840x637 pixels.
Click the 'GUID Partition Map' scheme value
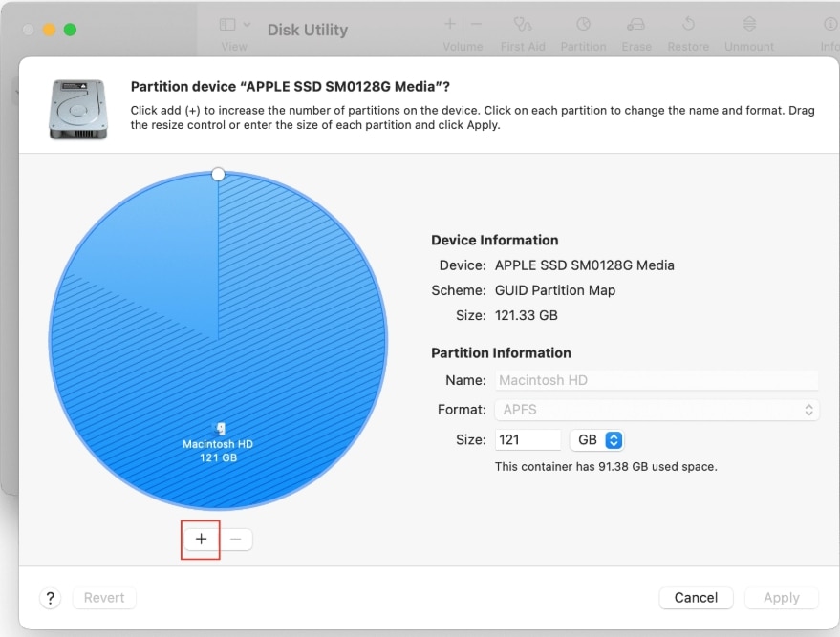(x=555, y=290)
